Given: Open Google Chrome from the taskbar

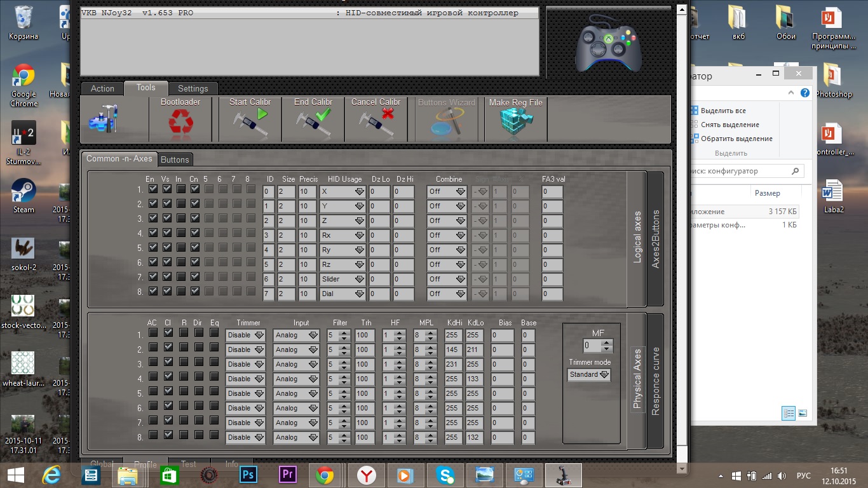Looking at the screenshot, I should click(325, 475).
